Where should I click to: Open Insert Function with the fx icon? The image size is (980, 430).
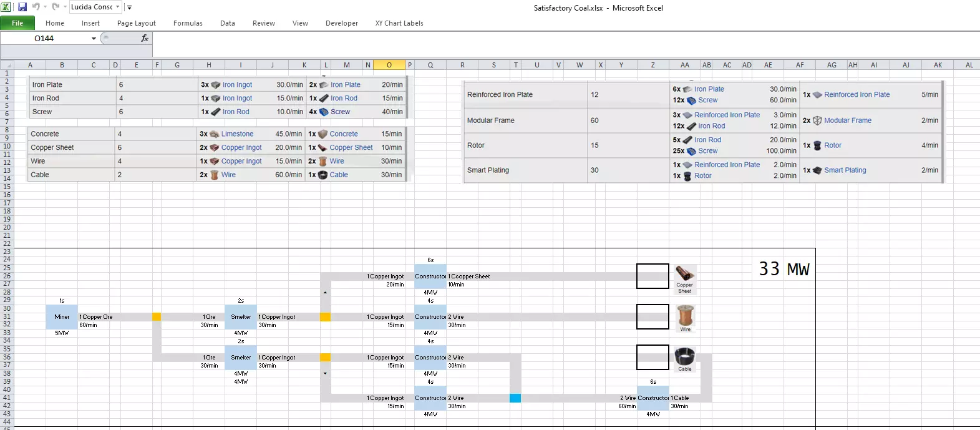pyautogui.click(x=145, y=38)
